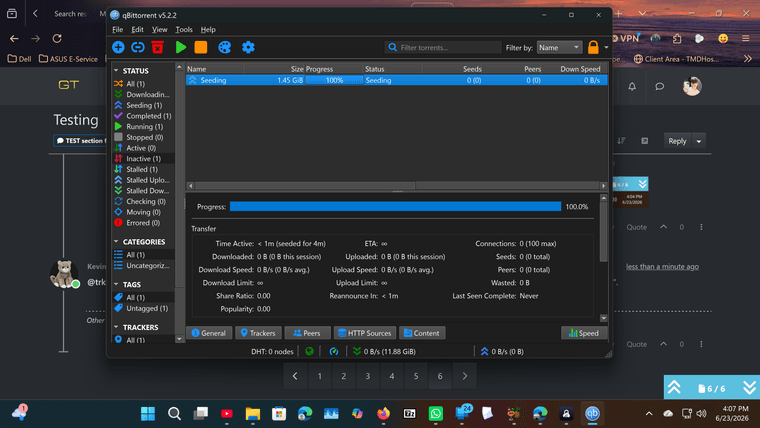Open the Reply dropdown arrow in browser
The width and height of the screenshot is (760, 428).
pos(698,141)
